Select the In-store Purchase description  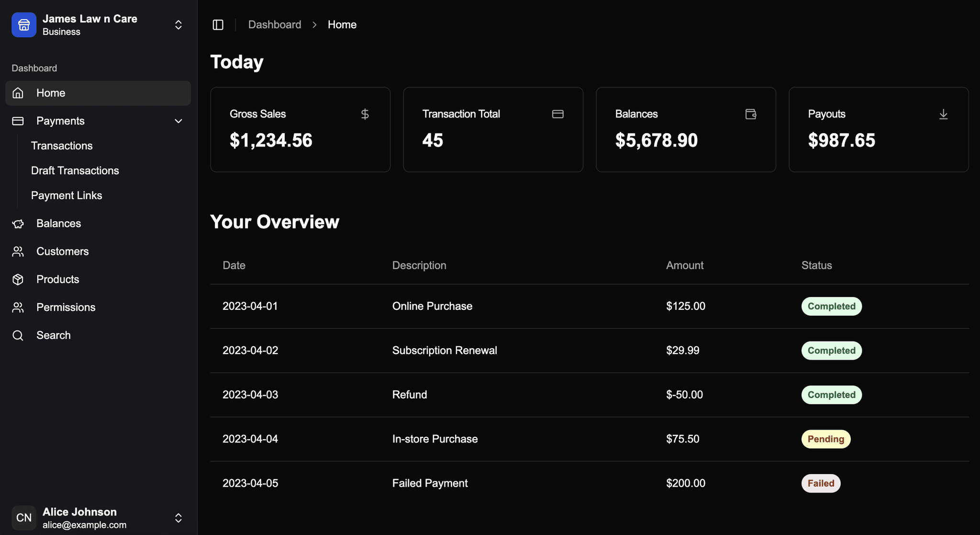[435, 439]
